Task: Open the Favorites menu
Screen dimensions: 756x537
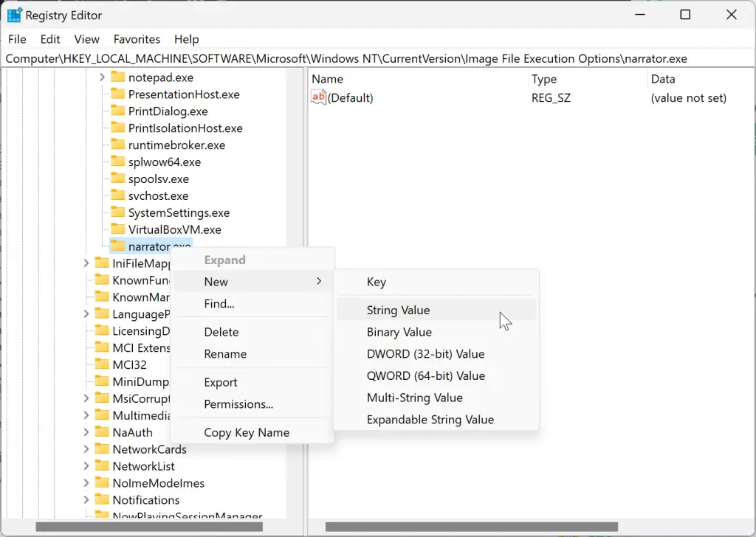Action: pyautogui.click(x=136, y=39)
